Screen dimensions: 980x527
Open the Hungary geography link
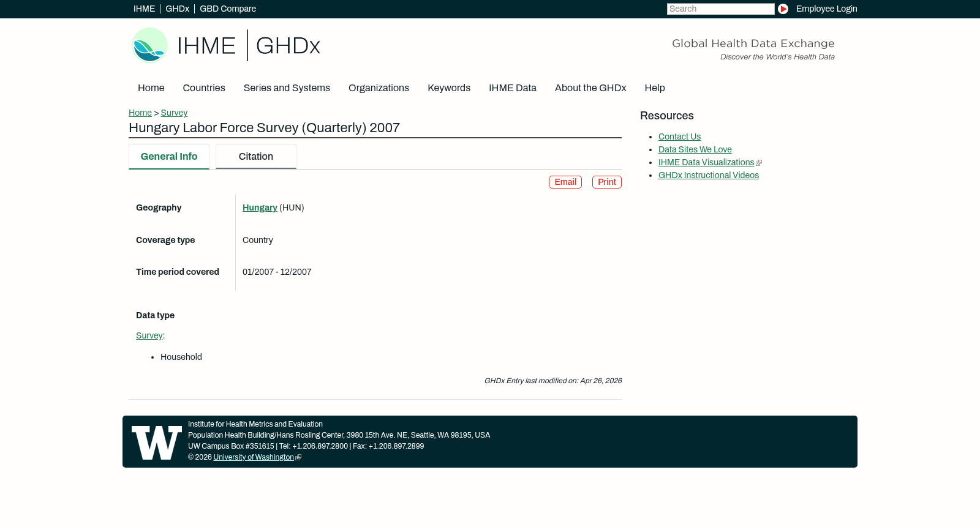pos(260,208)
